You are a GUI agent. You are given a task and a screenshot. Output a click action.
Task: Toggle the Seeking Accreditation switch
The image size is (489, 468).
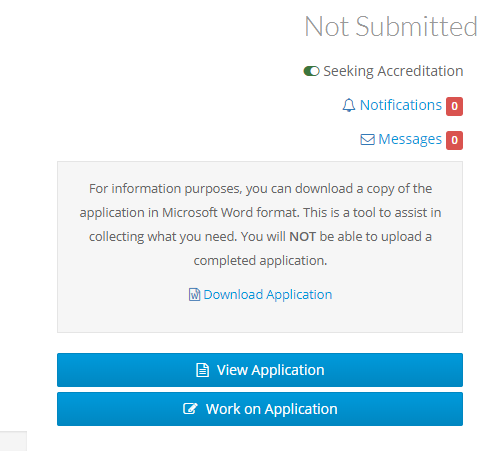311,71
